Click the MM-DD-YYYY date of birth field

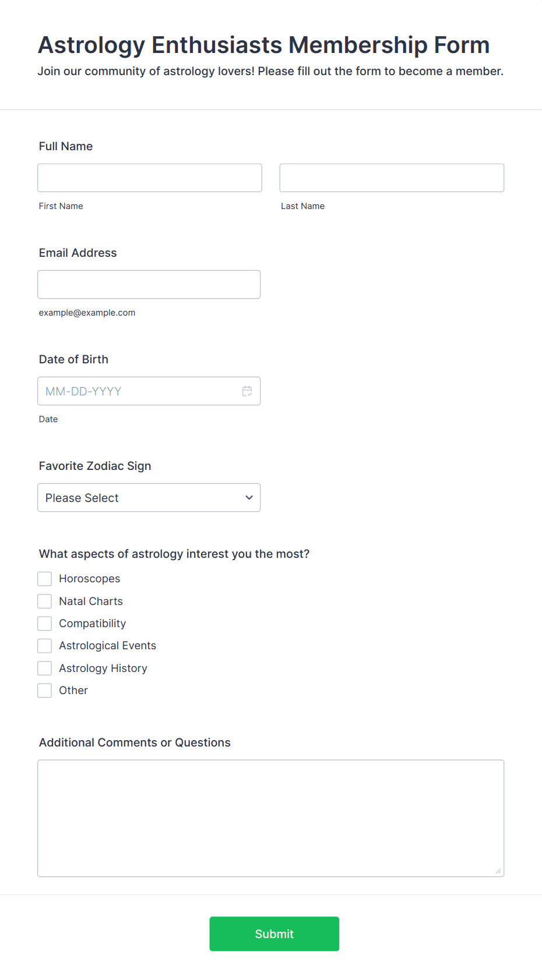point(149,391)
